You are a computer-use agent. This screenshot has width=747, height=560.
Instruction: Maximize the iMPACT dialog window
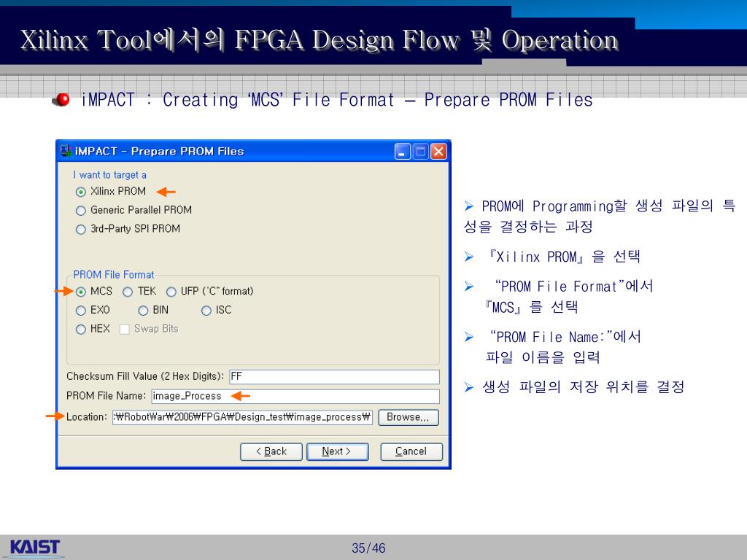[421, 152]
